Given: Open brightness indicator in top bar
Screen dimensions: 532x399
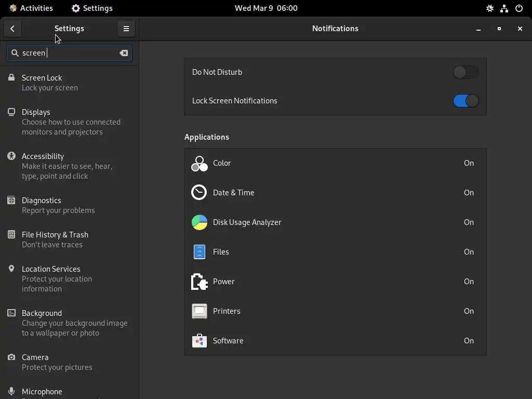Looking at the screenshot, I should [489, 8].
